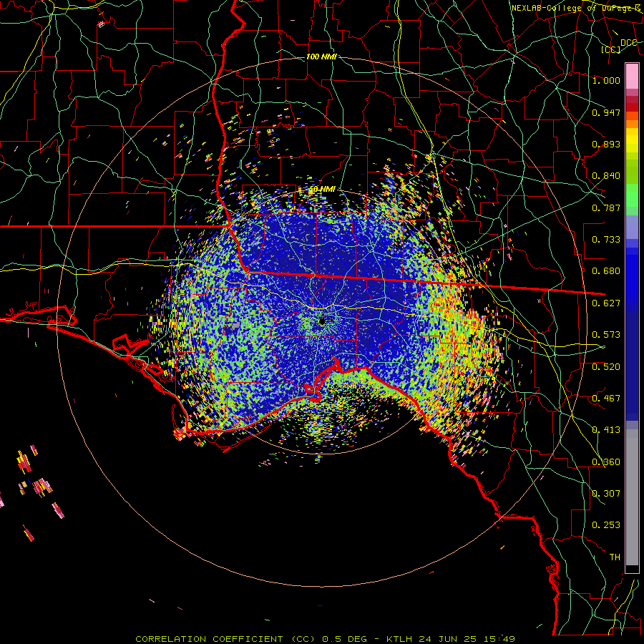Click the NEXLAB-College of DuPage credit text
The height and width of the screenshot is (644, 644).
click(x=575, y=8)
